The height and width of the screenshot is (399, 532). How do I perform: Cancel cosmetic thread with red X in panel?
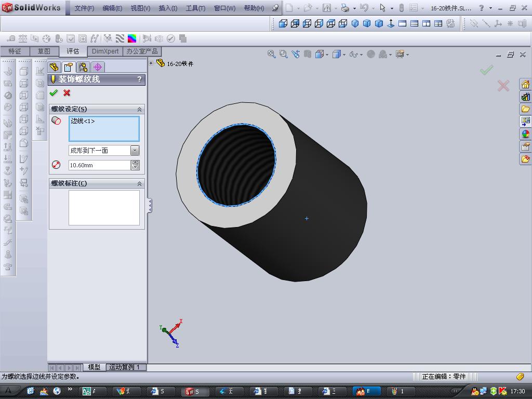point(66,93)
